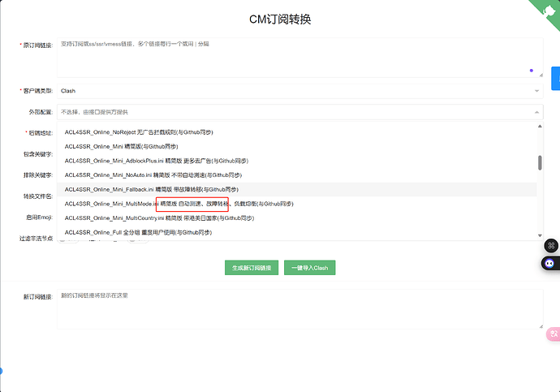Click the CM订阅转换 page title

click(x=280, y=19)
